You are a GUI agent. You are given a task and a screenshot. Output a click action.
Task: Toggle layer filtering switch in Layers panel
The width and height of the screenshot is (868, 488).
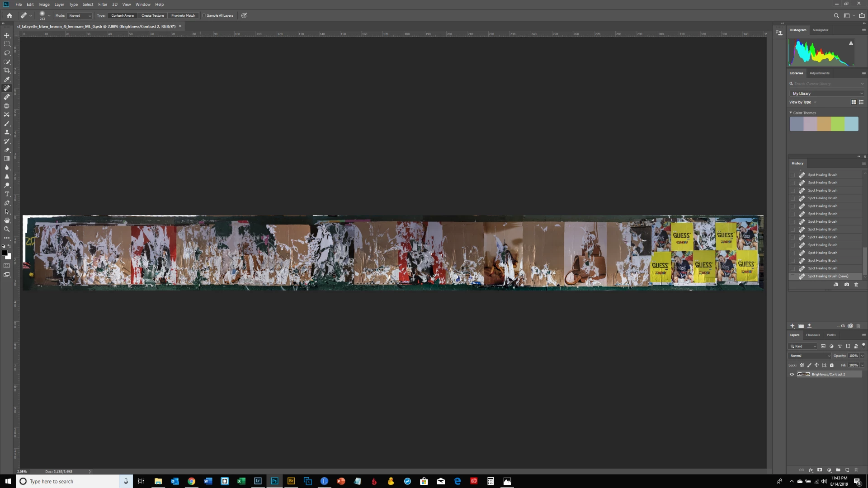[863, 345]
